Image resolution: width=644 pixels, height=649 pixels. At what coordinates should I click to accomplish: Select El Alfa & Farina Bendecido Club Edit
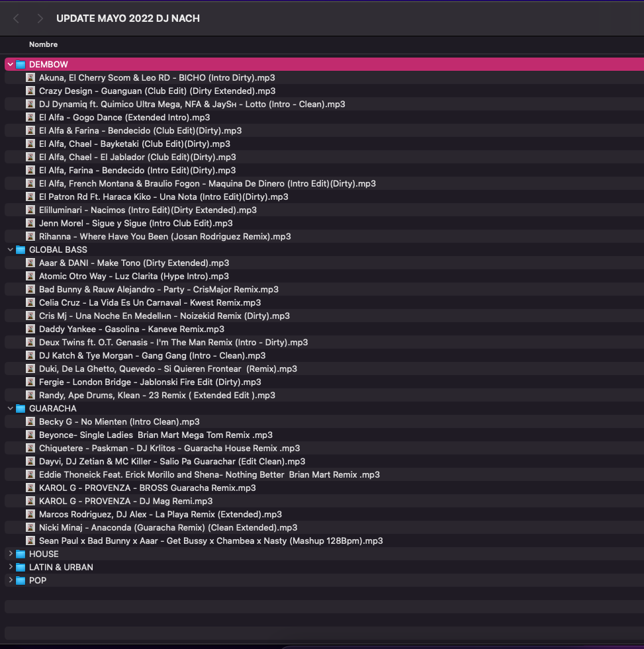(140, 131)
